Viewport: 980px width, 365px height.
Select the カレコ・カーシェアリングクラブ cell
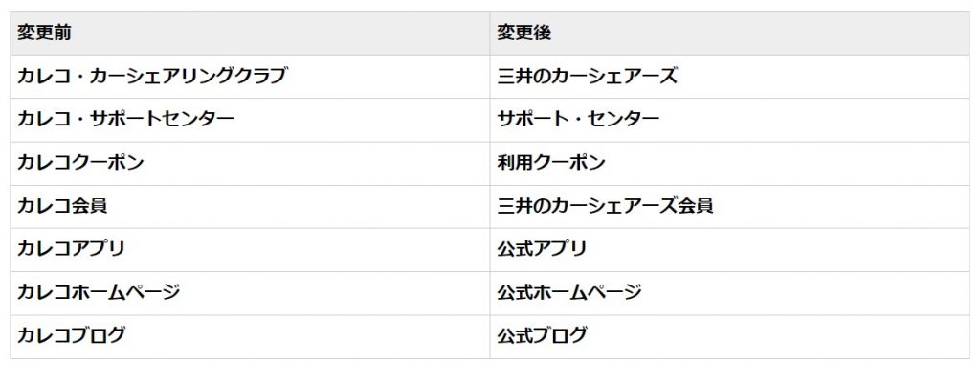tap(250, 77)
